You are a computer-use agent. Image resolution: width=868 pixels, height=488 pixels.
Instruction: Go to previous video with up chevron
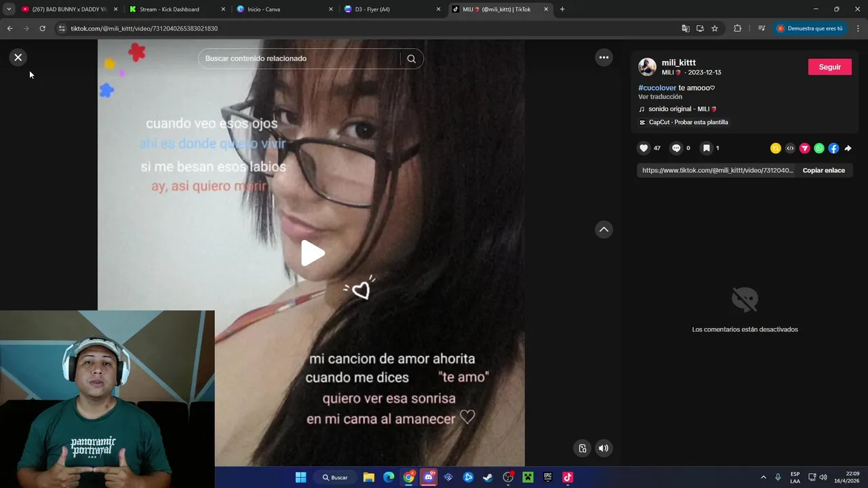click(604, 230)
